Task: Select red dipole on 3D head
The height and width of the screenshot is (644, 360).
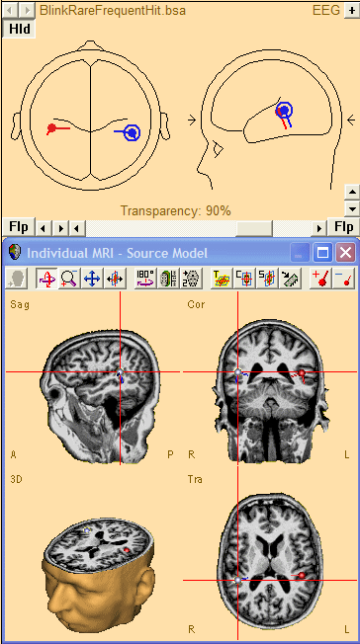Action: click(x=127, y=550)
